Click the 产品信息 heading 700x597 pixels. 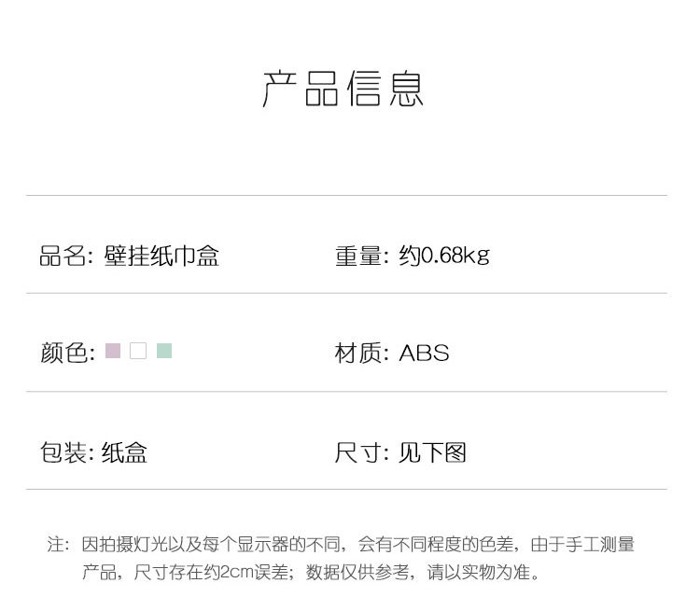[343, 89]
